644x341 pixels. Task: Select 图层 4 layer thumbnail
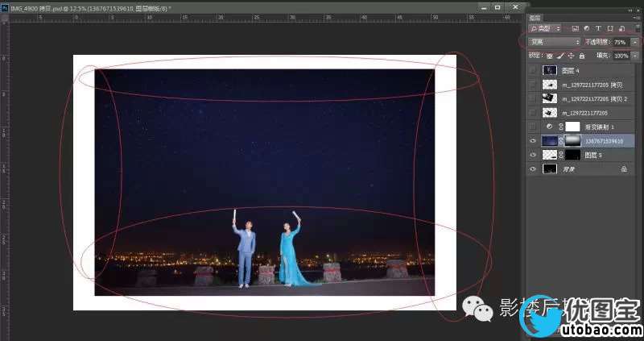coord(550,71)
